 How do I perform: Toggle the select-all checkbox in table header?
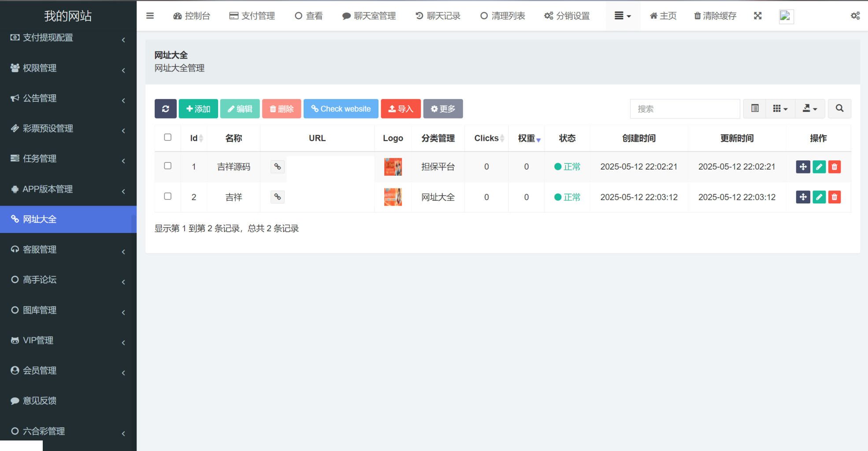[x=167, y=137]
